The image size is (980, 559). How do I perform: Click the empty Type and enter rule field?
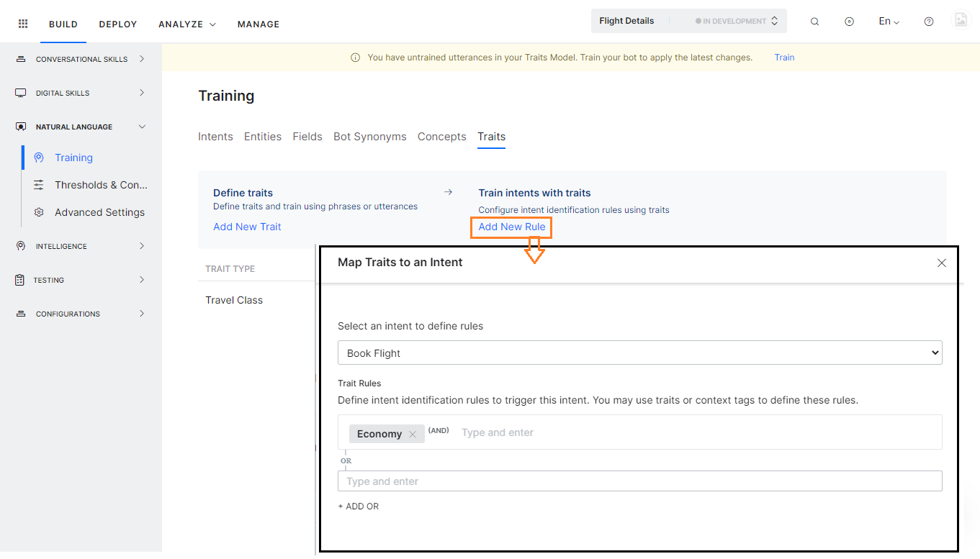(x=639, y=481)
